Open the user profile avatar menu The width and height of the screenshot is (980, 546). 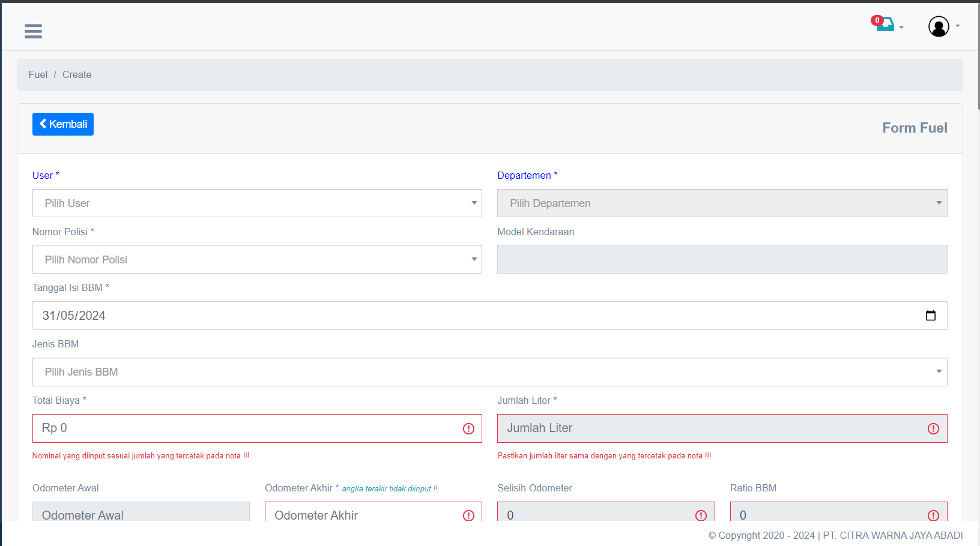[939, 26]
